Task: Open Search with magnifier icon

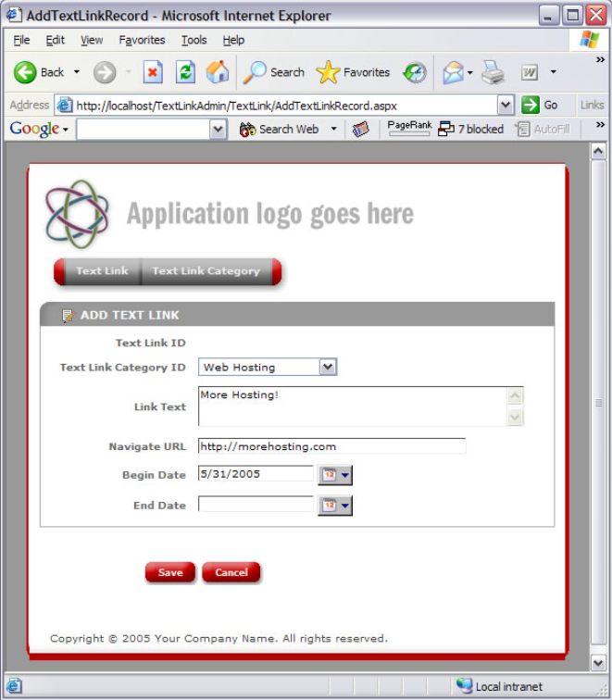Action: click(x=254, y=72)
